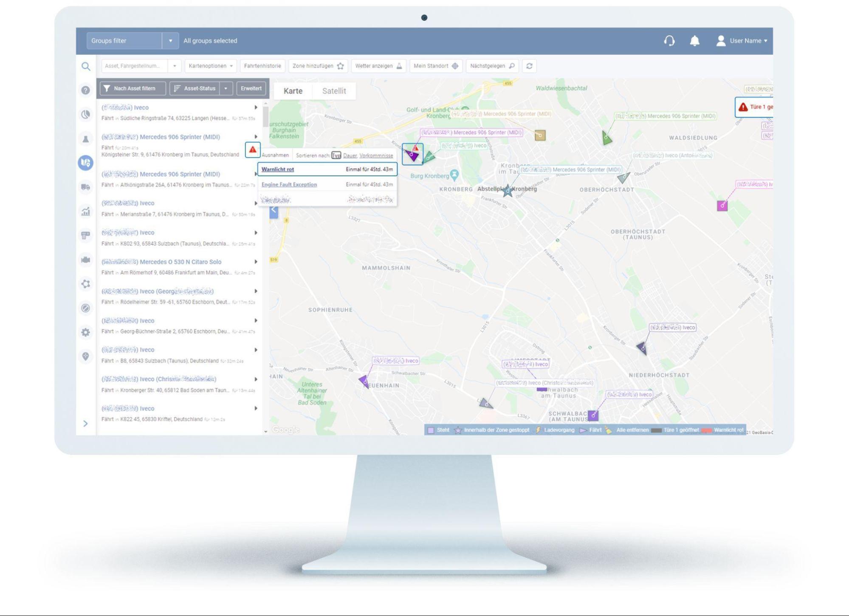Switch the map to Satellit view
This screenshot has width=849, height=616.
pyautogui.click(x=334, y=91)
